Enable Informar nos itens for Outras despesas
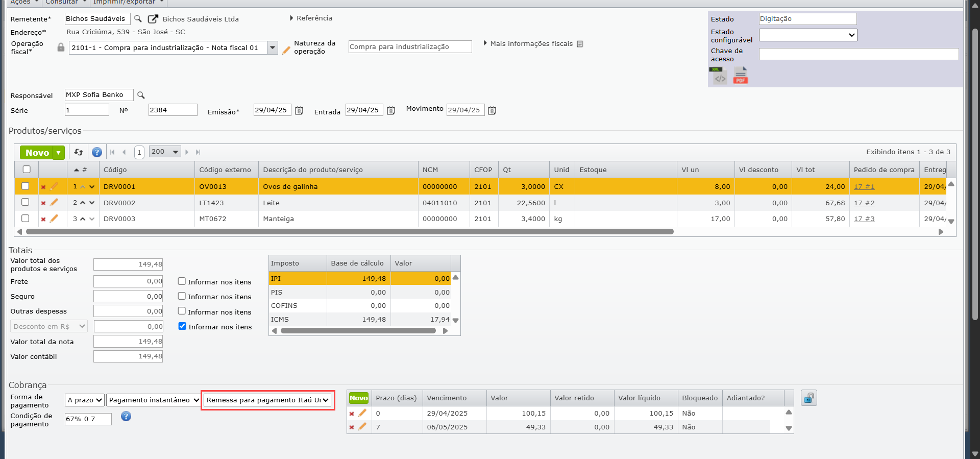 pyautogui.click(x=182, y=311)
